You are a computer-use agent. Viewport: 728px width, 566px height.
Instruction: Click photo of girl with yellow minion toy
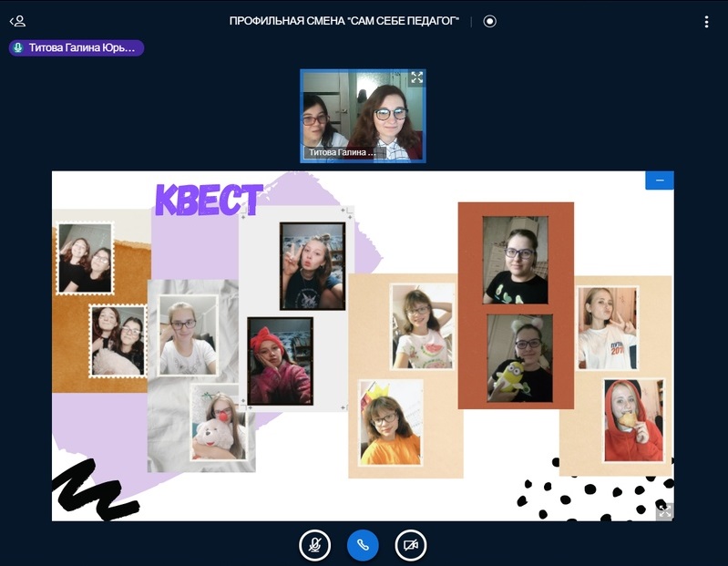click(x=519, y=357)
